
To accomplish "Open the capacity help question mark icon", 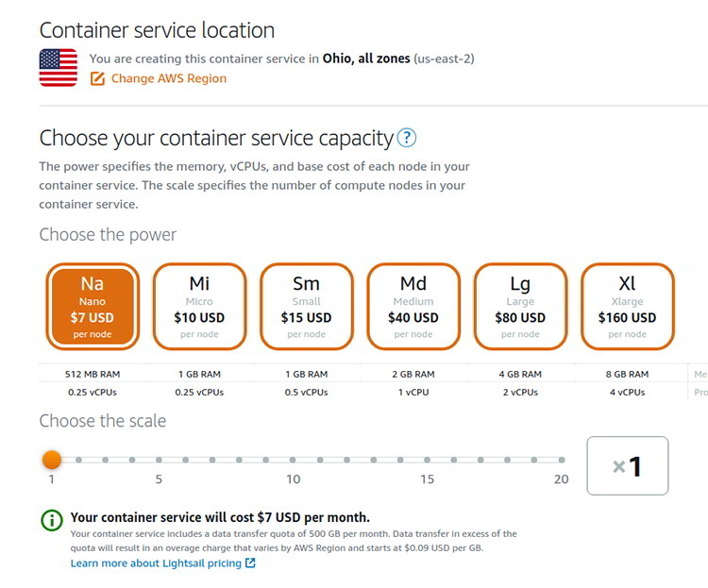I will [406, 138].
